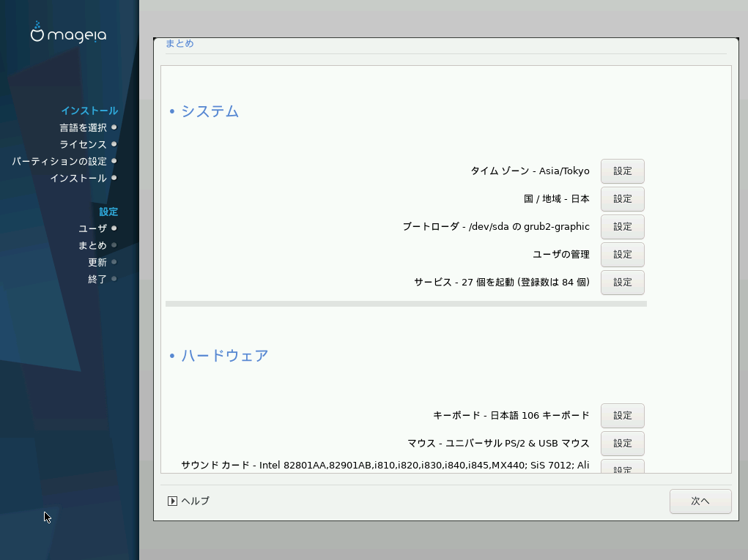
Task: Expand the ヘルプ disclosure triangle
Action: point(172,501)
